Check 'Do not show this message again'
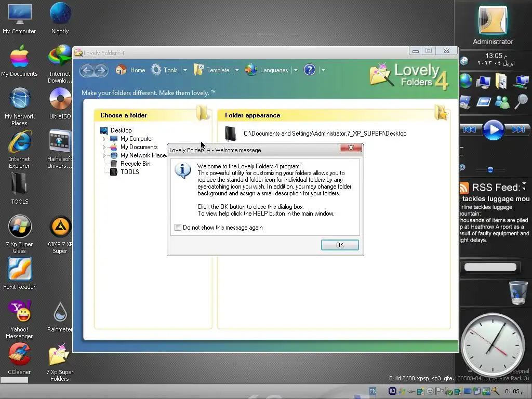 pyautogui.click(x=178, y=228)
